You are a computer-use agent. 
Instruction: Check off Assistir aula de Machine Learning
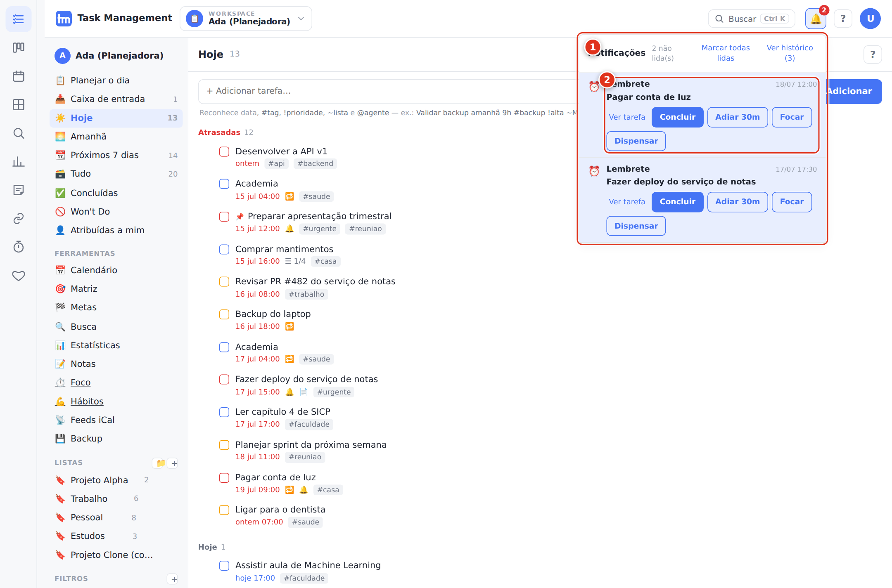point(224,566)
